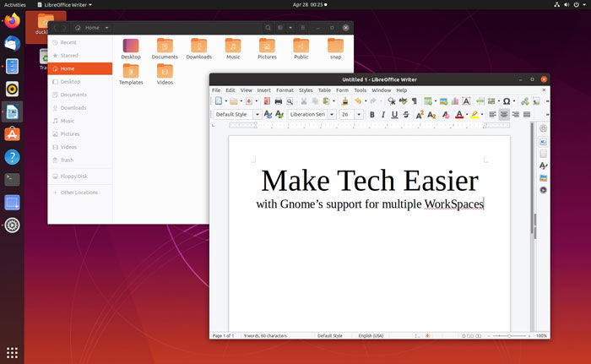Screen dimensions: 591x364
Task: Open the Tools menu
Action: pyautogui.click(x=361, y=90)
